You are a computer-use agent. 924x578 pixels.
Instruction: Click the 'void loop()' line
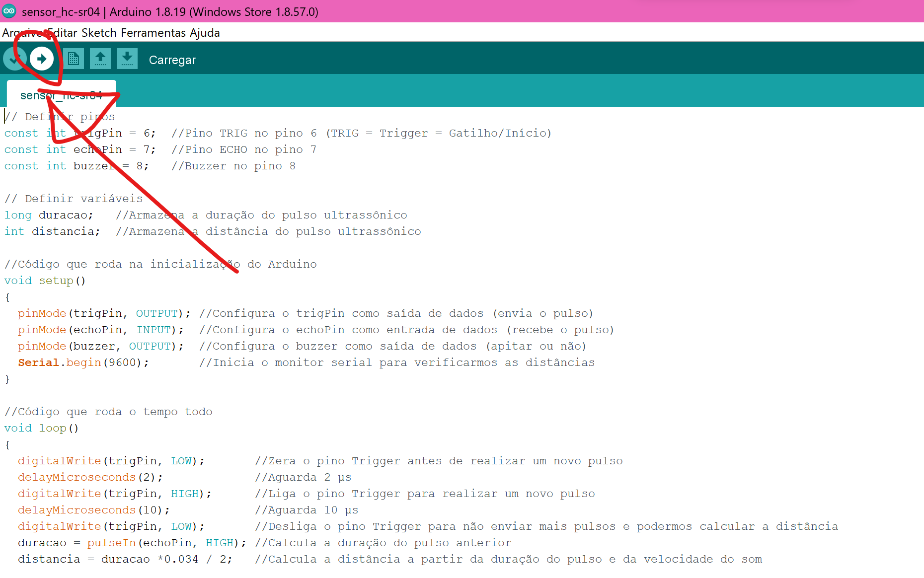tap(42, 428)
